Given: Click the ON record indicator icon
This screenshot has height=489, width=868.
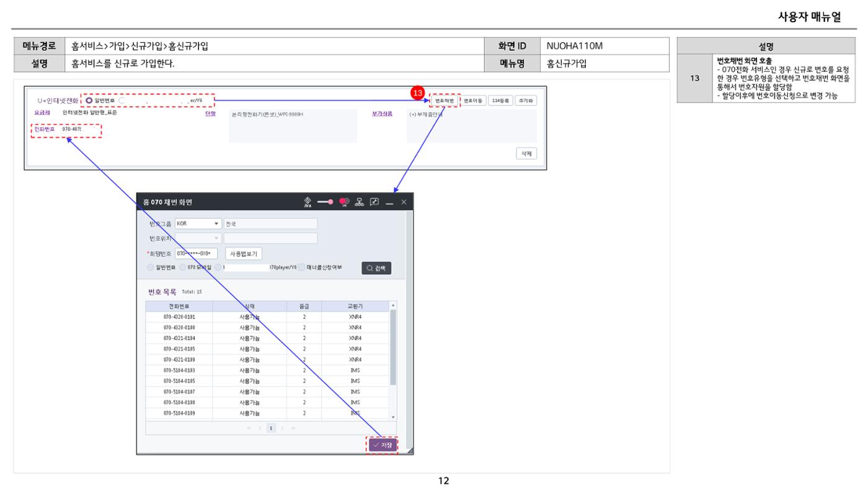Looking at the screenshot, I should 344,202.
